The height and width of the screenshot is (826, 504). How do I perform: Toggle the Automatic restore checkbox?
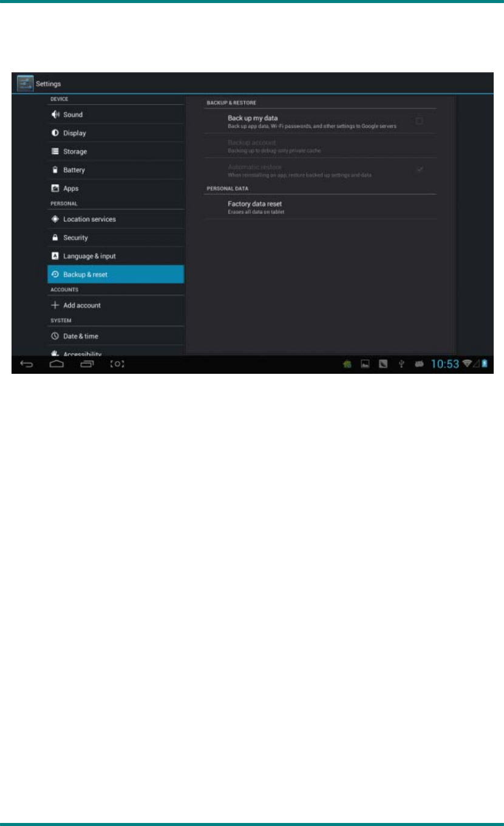point(419,170)
